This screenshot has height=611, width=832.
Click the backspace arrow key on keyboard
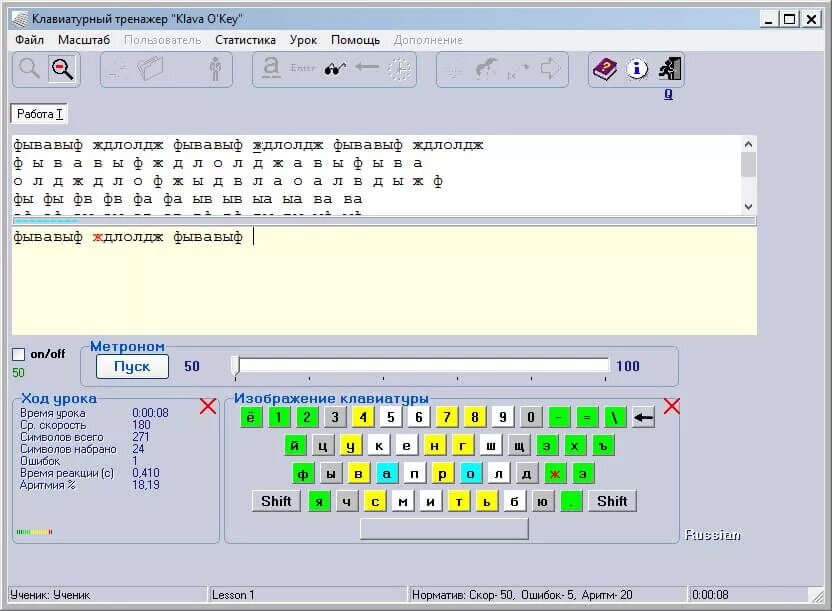pyautogui.click(x=643, y=417)
